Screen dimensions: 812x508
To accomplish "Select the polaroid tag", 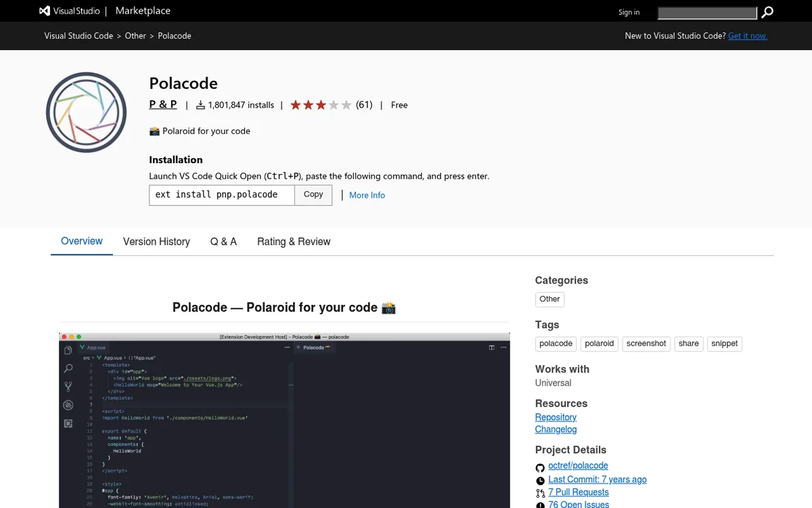I will pyautogui.click(x=600, y=344).
